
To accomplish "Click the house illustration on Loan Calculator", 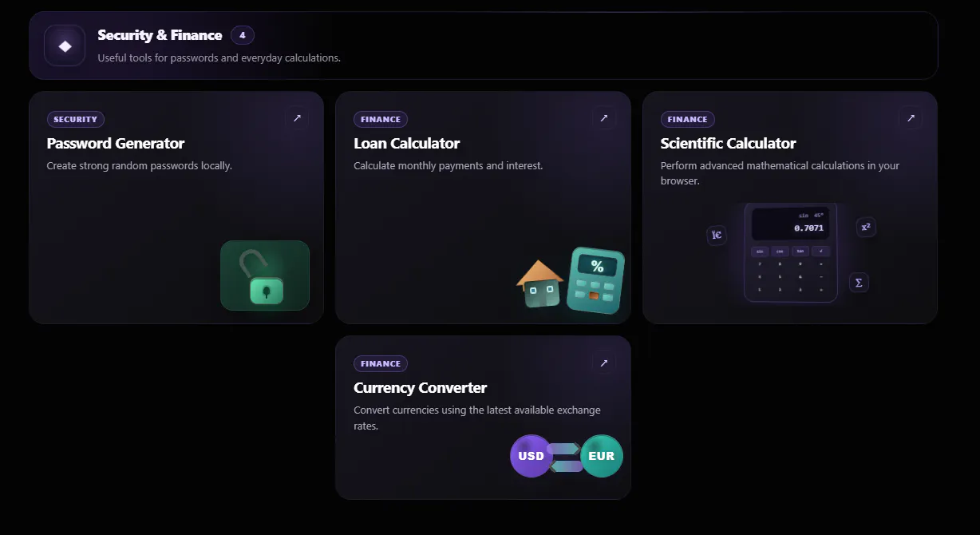I will [x=540, y=283].
